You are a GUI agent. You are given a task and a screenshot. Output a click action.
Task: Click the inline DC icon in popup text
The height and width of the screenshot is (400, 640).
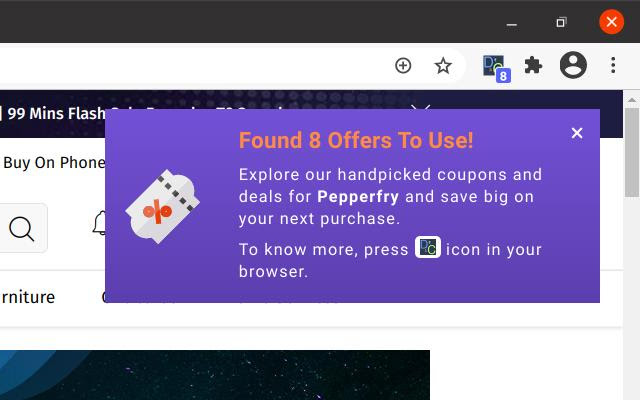tap(428, 247)
